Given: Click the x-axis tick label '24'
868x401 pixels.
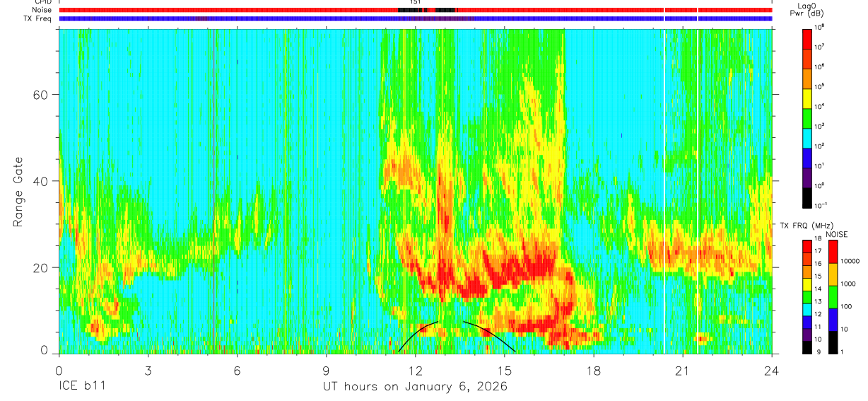Looking at the screenshot, I should pyautogui.click(x=772, y=370).
